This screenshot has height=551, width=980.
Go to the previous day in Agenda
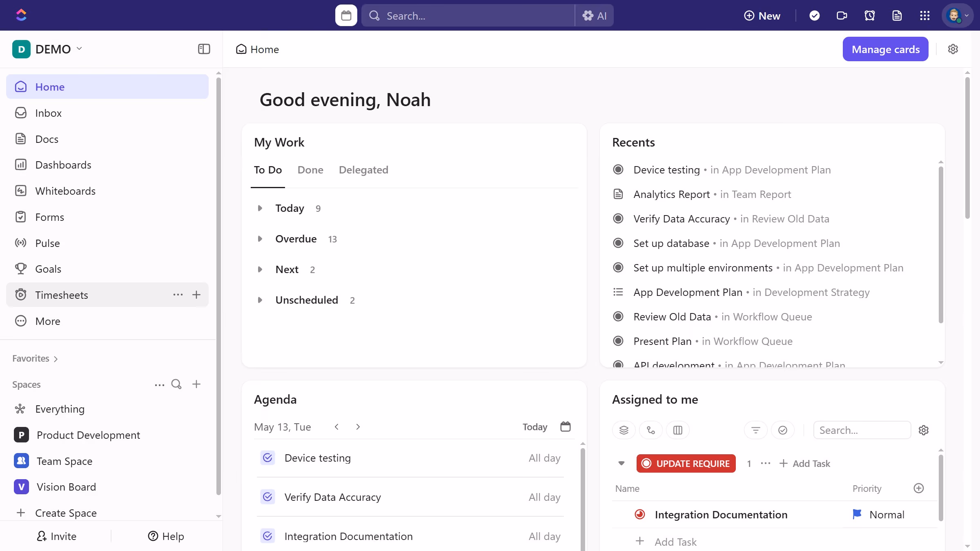coord(336,427)
